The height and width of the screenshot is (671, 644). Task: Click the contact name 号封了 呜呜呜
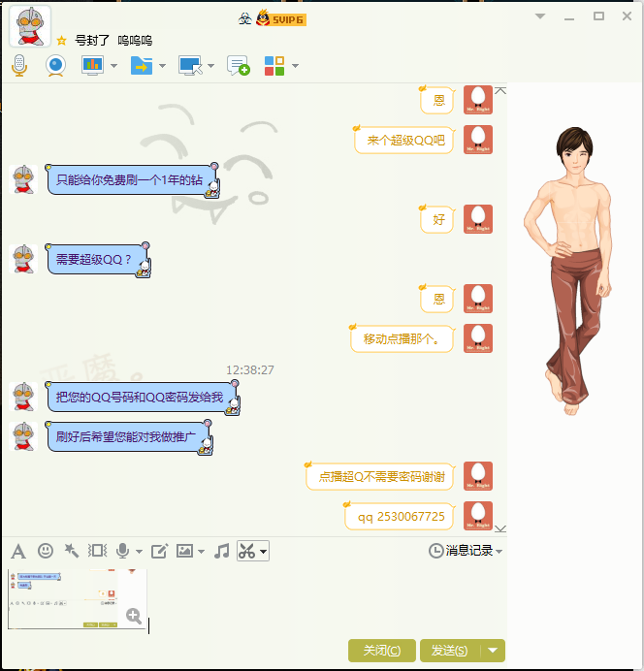point(113,41)
